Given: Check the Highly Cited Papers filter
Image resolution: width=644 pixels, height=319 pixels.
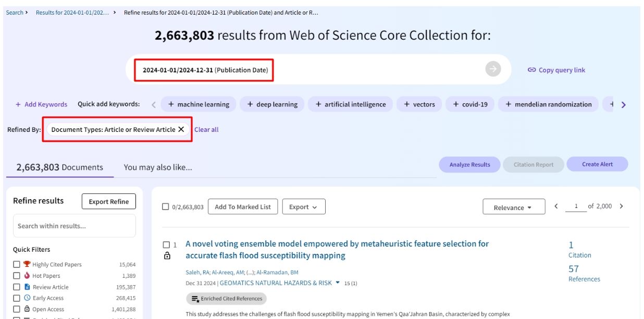Looking at the screenshot, I should (17, 264).
